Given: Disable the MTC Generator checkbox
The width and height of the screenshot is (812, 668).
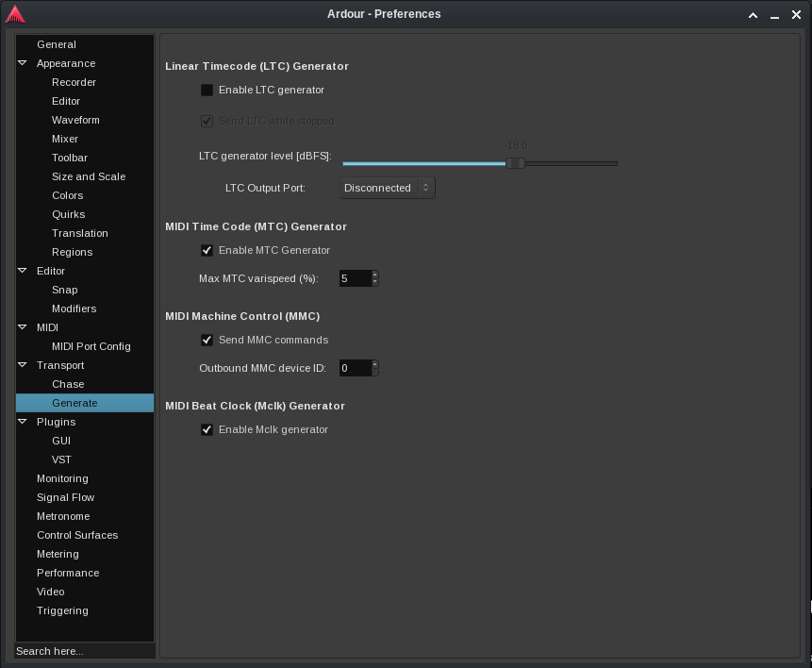Looking at the screenshot, I should click(x=207, y=251).
